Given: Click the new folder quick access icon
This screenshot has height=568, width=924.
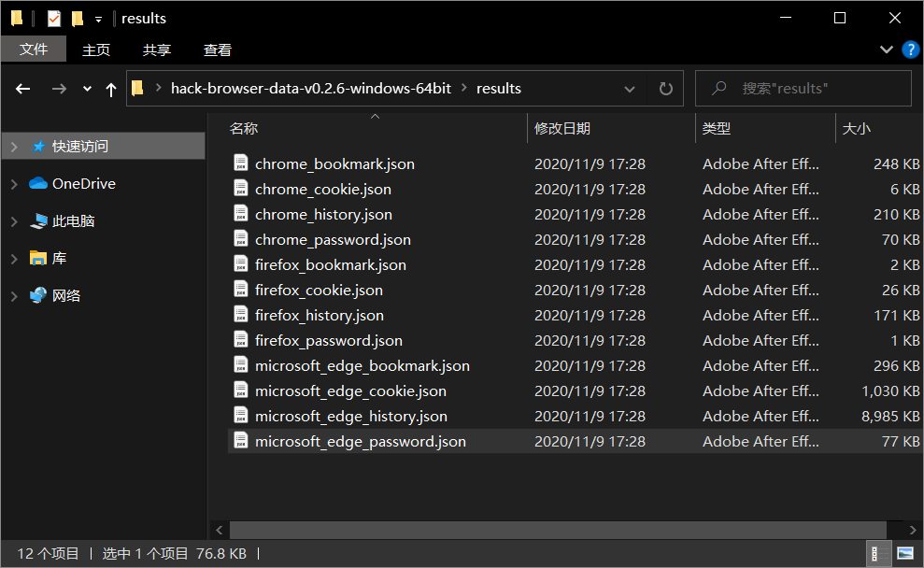Looking at the screenshot, I should coord(78,19).
